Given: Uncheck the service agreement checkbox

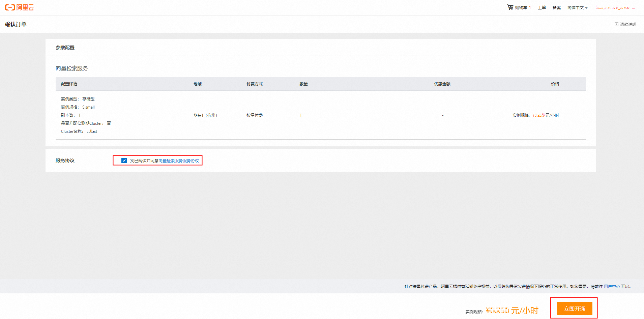Looking at the screenshot, I should (x=124, y=161).
